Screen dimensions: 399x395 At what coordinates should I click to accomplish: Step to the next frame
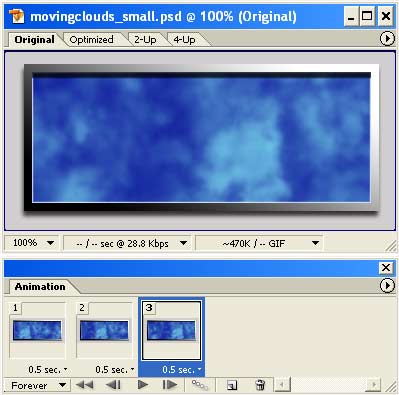170,385
